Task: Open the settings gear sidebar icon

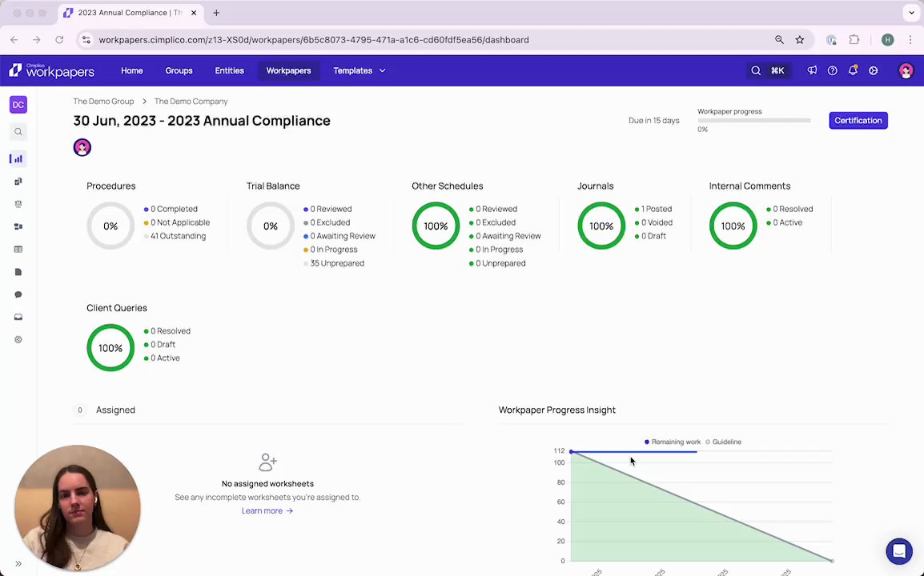Action: [x=18, y=340]
